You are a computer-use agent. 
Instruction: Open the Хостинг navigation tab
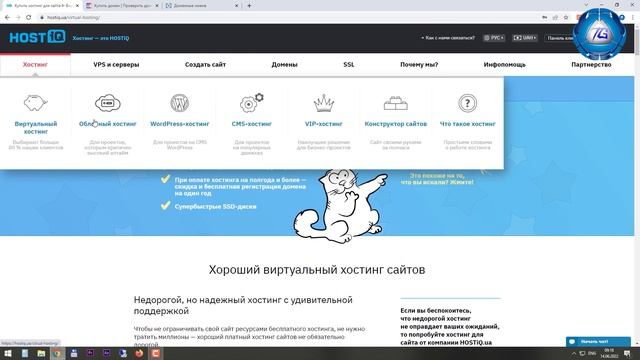35,64
